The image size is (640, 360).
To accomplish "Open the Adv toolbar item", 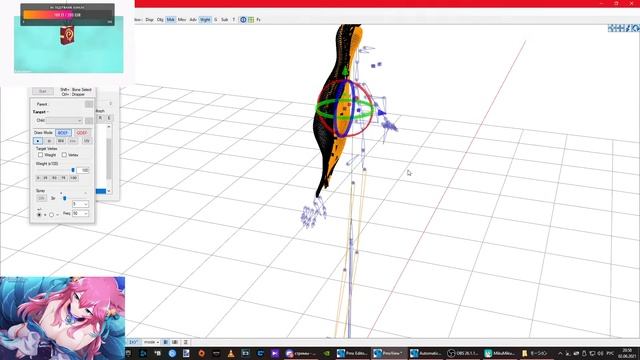I will (193, 20).
